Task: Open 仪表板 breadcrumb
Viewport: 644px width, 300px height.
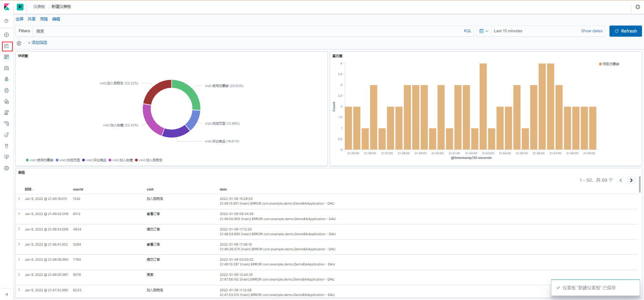Action: [x=39, y=7]
